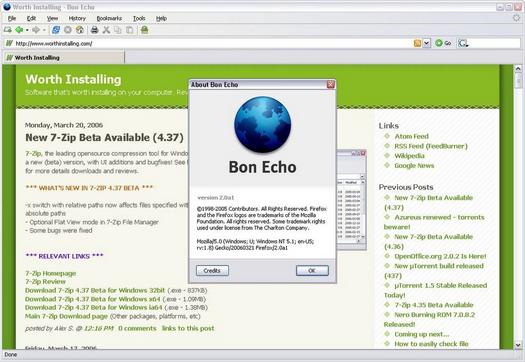Viewport: 525px width, 362px height.
Task: Open µTorrent 1.5 Stable Released Today! post
Action: 436,290
